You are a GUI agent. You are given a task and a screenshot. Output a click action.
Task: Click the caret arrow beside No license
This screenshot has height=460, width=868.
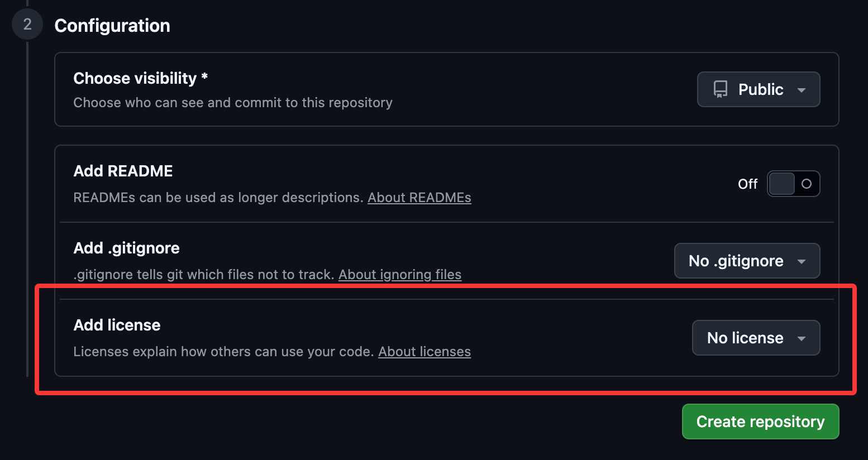coord(802,338)
